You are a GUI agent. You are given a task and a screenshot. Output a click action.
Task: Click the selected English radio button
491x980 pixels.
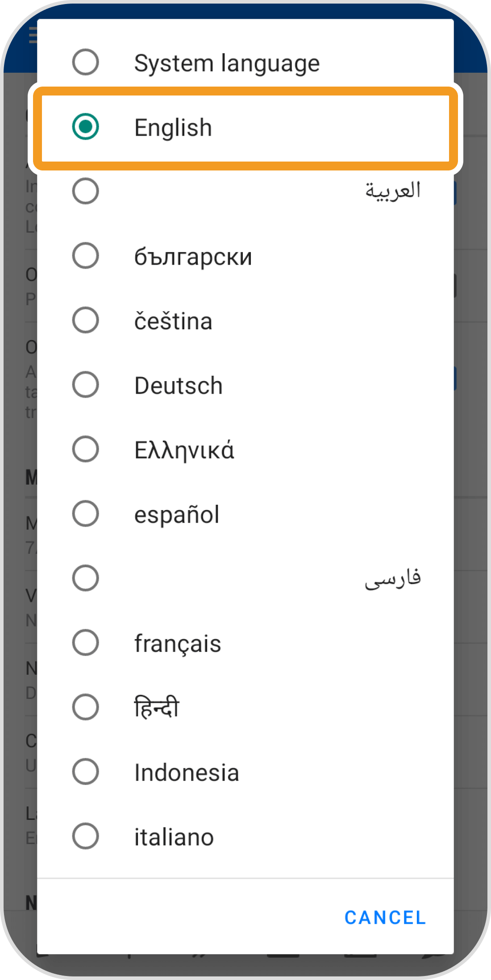(x=85, y=127)
